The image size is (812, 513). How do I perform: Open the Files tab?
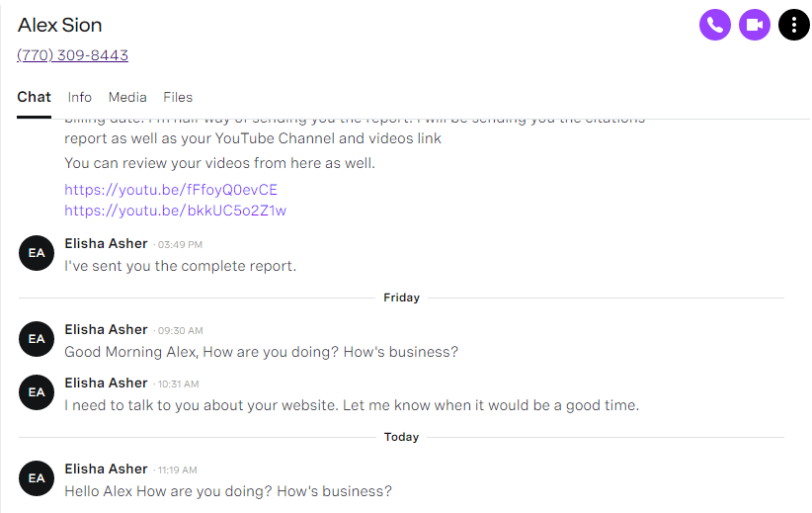click(178, 98)
